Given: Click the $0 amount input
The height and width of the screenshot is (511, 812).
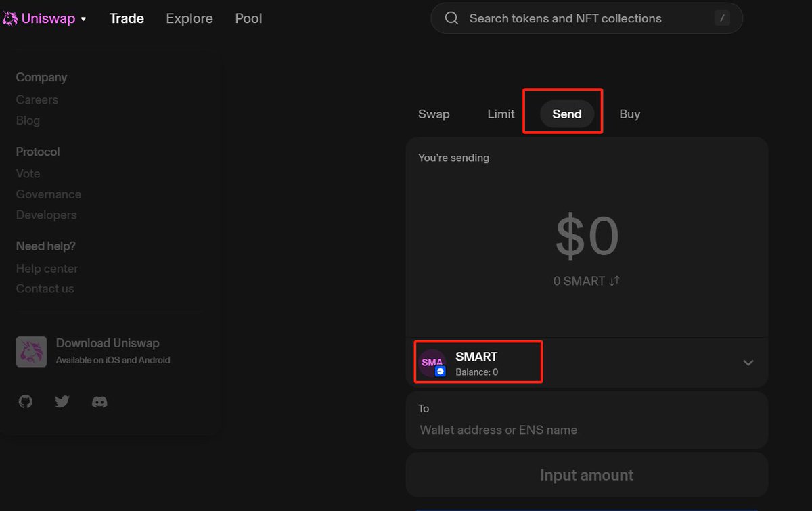Looking at the screenshot, I should pos(587,237).
